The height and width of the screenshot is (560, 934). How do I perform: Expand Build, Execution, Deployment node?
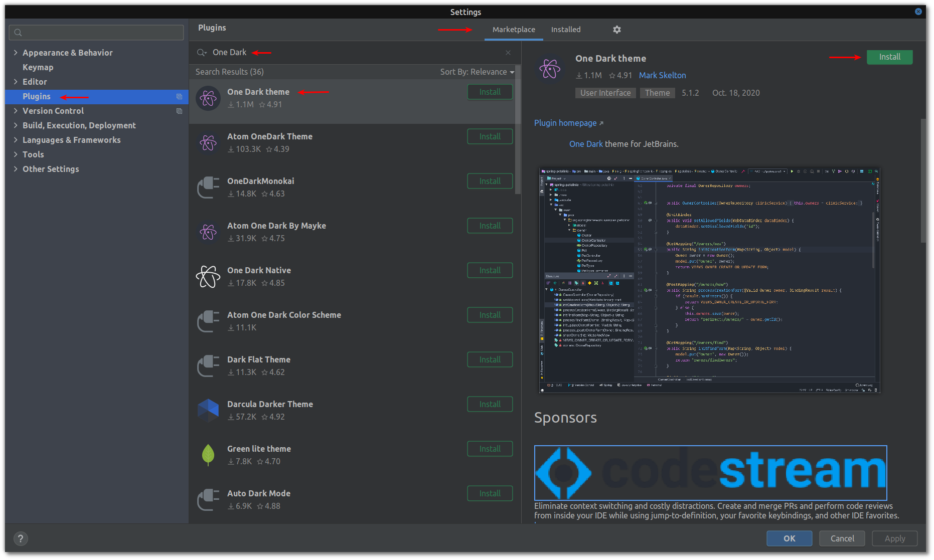pyautogui.click(x=16, y=125)
